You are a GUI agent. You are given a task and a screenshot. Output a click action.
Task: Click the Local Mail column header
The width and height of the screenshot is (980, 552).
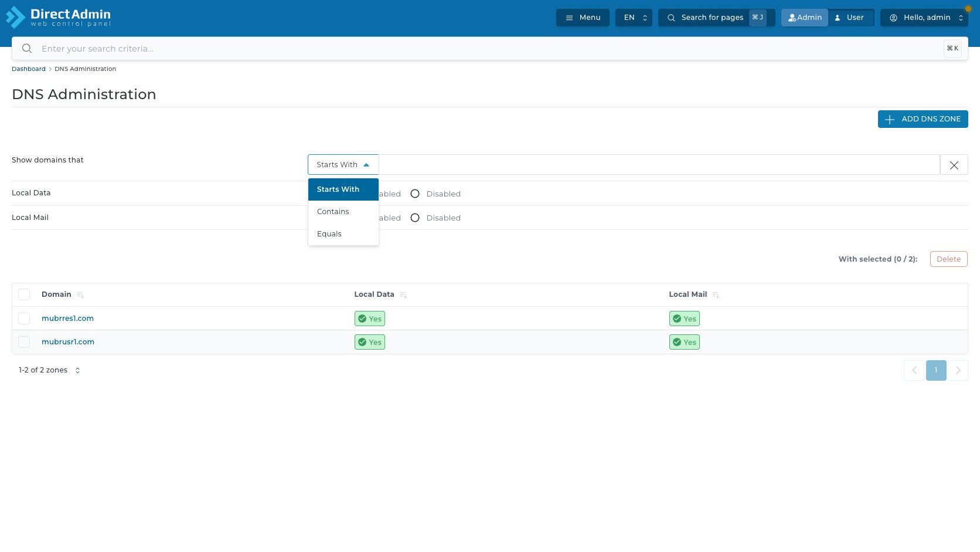coord(688,294)
